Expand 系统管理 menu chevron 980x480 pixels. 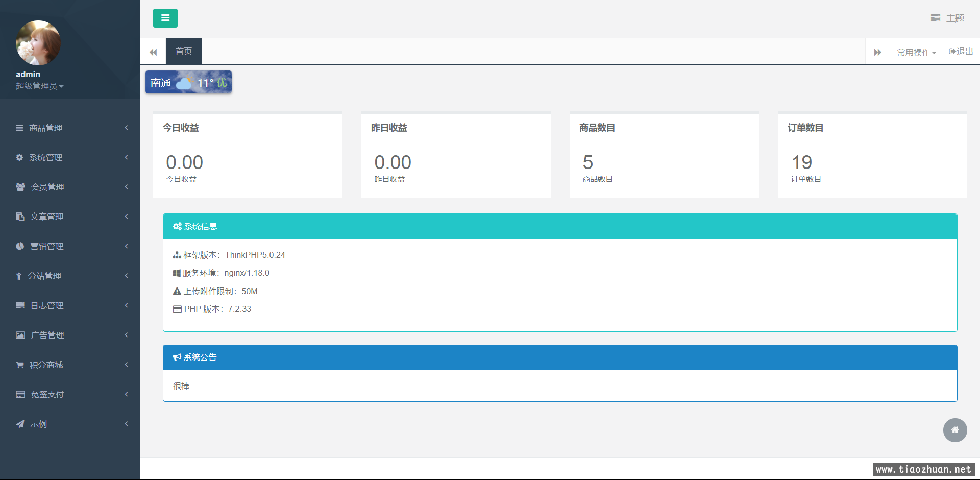tap(126, 157)
